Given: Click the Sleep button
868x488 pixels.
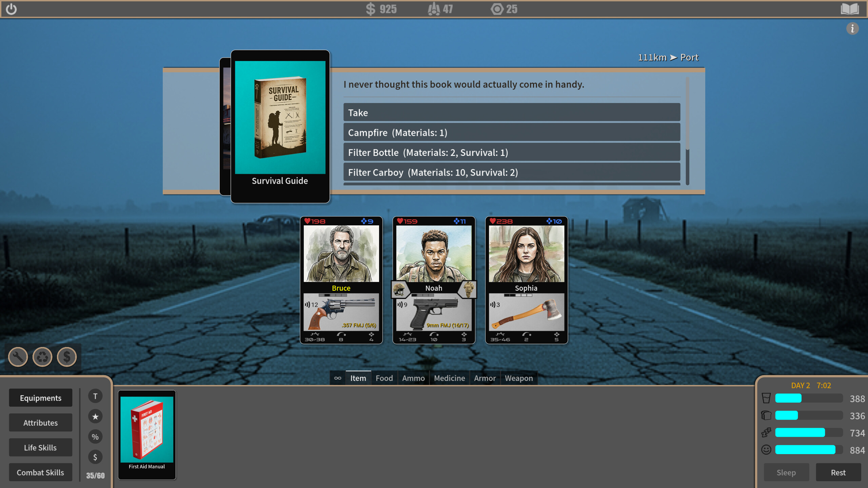Looking at the screenshot, I should (786, 472).
